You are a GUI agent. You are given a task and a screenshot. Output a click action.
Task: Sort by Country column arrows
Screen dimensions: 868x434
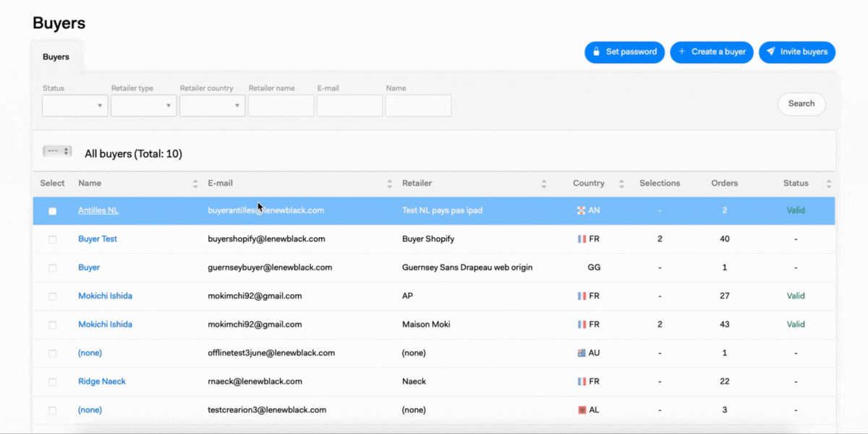pyautogui.click(x=621, y=184)
